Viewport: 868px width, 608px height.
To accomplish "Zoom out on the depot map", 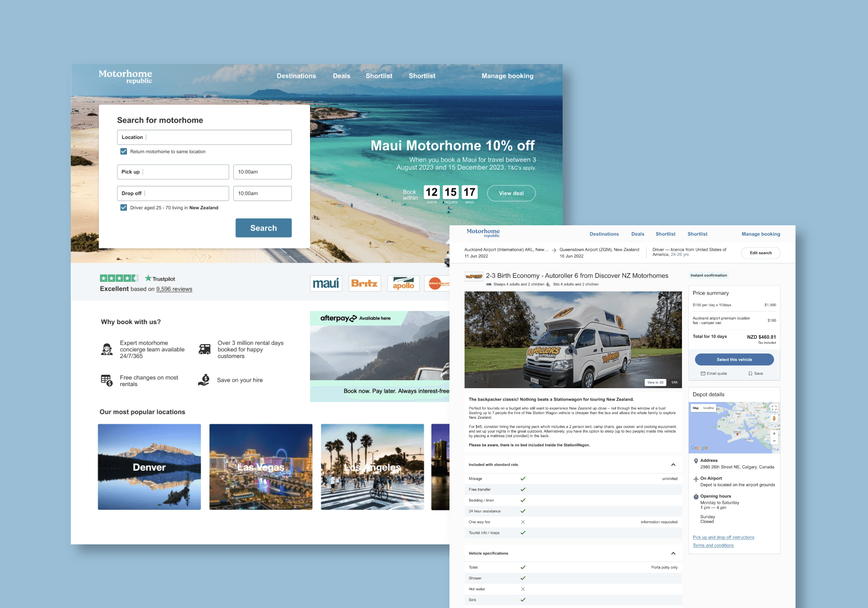I will click(x=774, y=441).
